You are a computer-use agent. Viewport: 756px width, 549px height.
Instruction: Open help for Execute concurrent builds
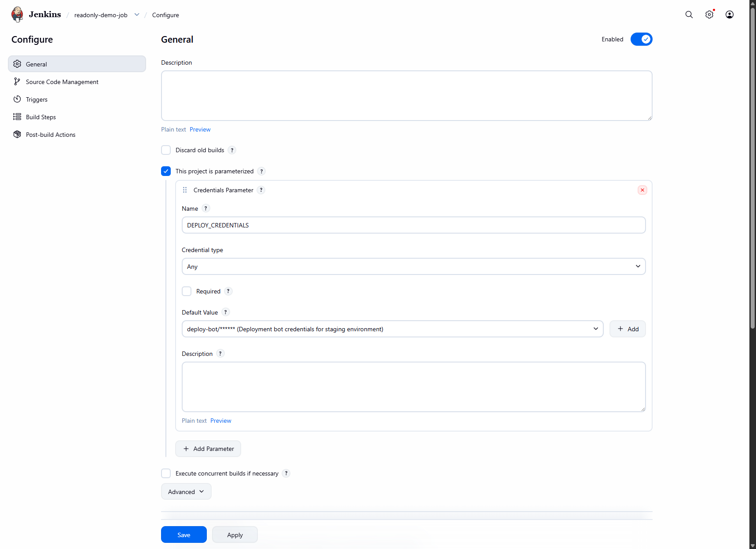(x=286, y=473)
